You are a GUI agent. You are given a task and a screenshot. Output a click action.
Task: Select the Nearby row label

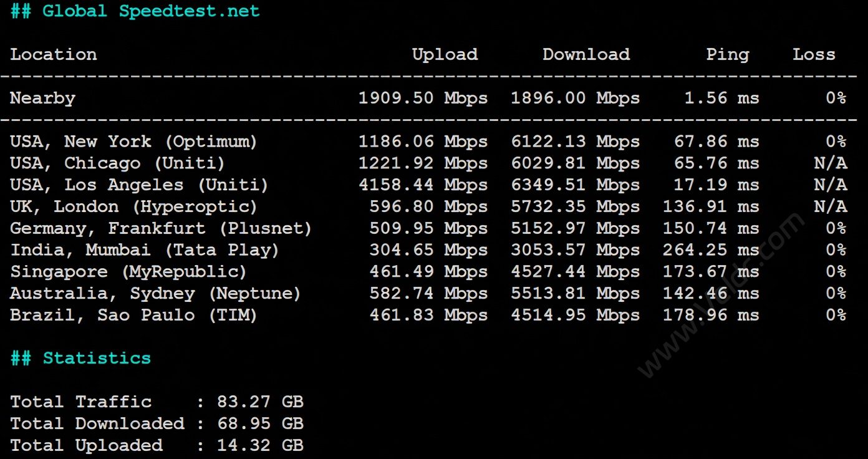[x=42, y=99]
